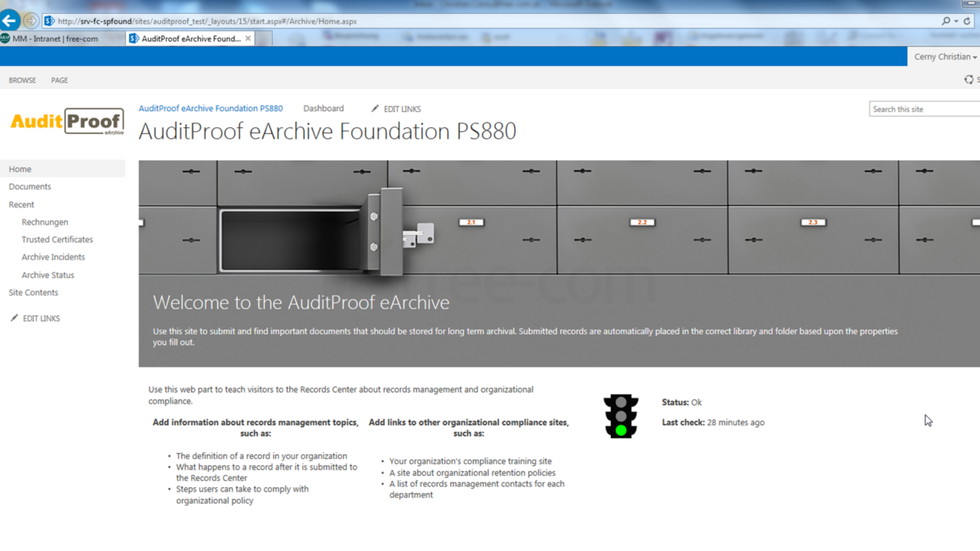Open the Cerny Christian user menu
Viewport: 980px width, 551px height.
tap(945, 56)
